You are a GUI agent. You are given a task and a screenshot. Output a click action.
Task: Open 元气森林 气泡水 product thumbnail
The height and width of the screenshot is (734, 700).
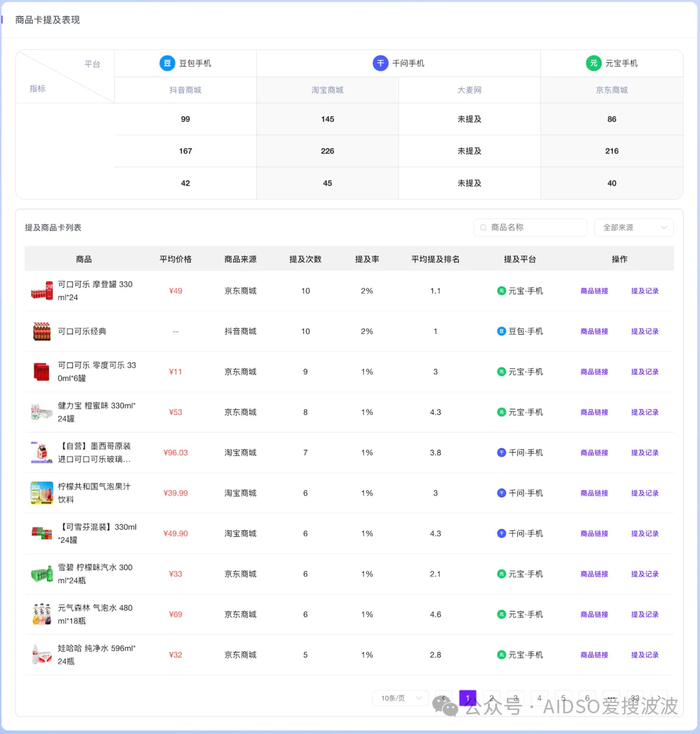point(41,614)
